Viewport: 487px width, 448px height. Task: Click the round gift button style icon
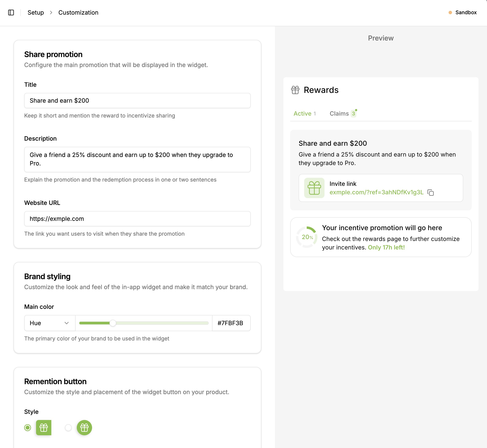[84, 428]
